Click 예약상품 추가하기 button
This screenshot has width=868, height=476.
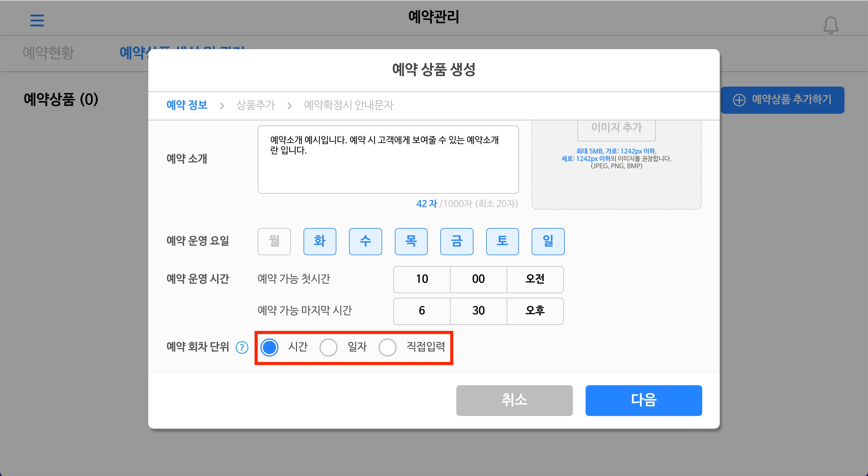(782, 100)
